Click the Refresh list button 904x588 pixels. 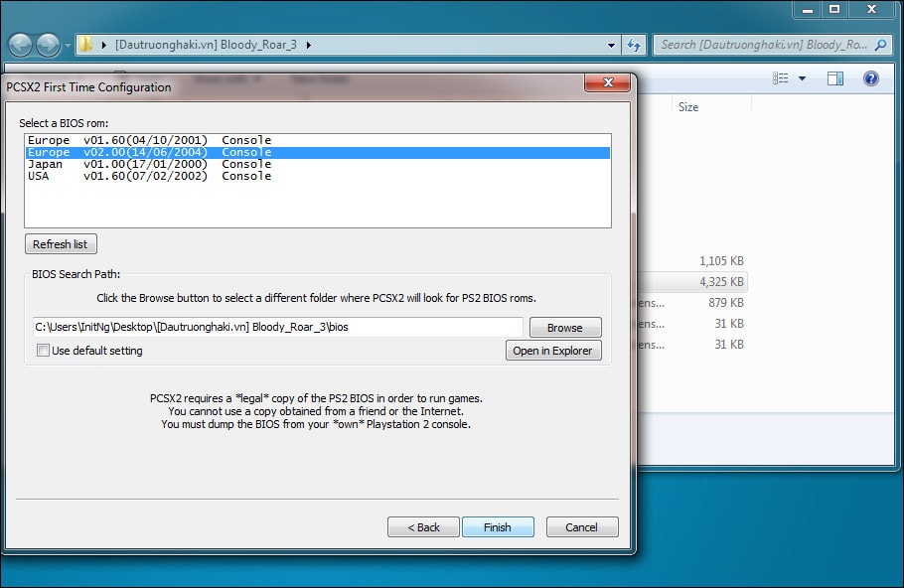point(61,244)
